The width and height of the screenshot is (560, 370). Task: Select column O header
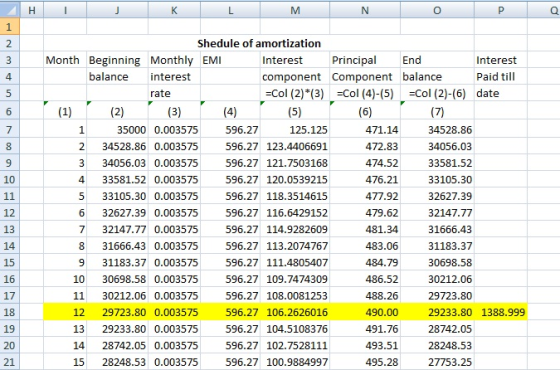coord(437,10)
